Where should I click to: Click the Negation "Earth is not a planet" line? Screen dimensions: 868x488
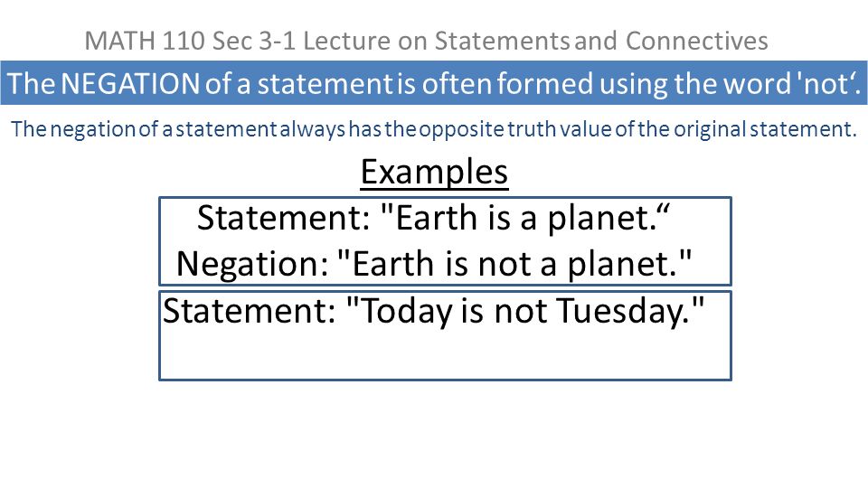434,263
